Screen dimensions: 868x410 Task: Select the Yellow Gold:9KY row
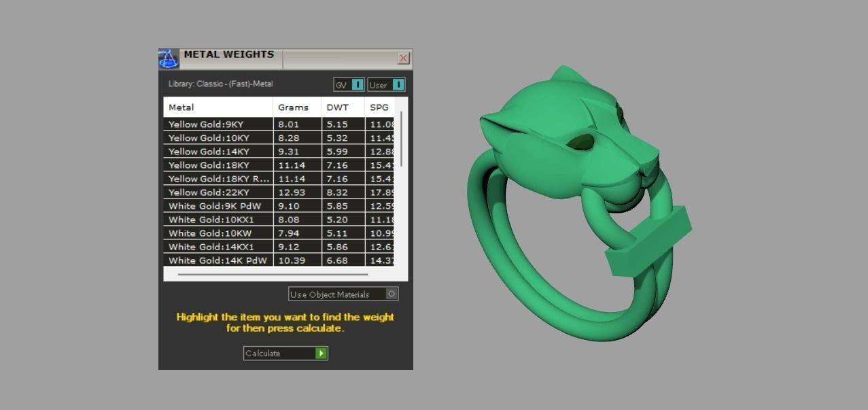(x=279, y=124)
